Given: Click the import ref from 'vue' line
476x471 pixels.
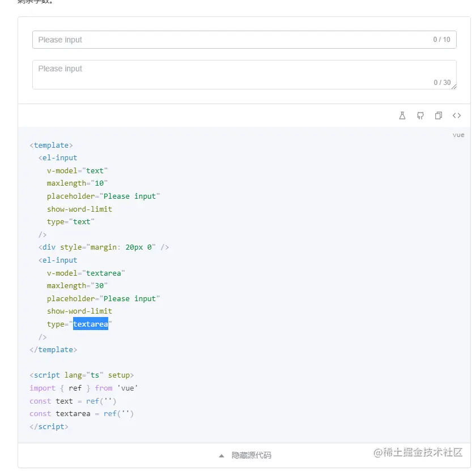Looking at the screenshot, I should 84,388.
